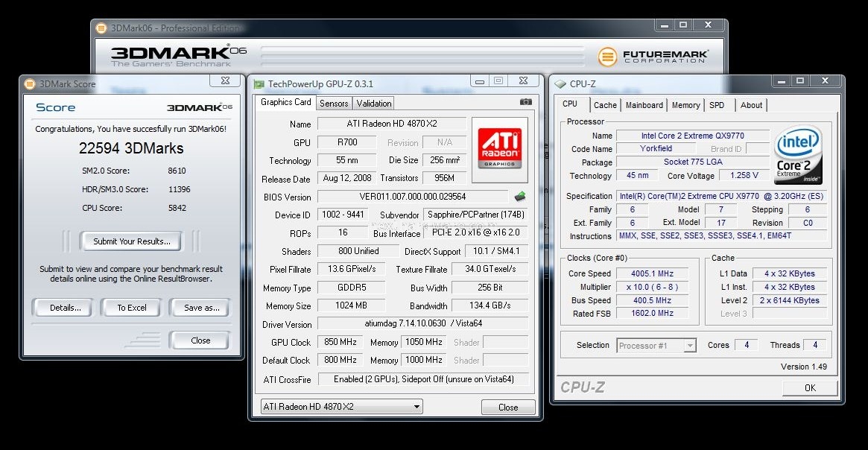Close the CPU-Z window using title X
868x450 pixels.
pos(825,80)
